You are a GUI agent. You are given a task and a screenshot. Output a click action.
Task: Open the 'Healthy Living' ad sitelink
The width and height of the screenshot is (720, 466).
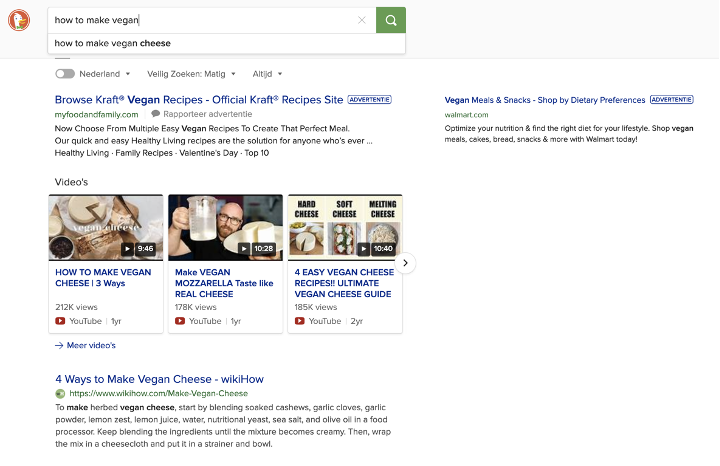pos(82,153)
